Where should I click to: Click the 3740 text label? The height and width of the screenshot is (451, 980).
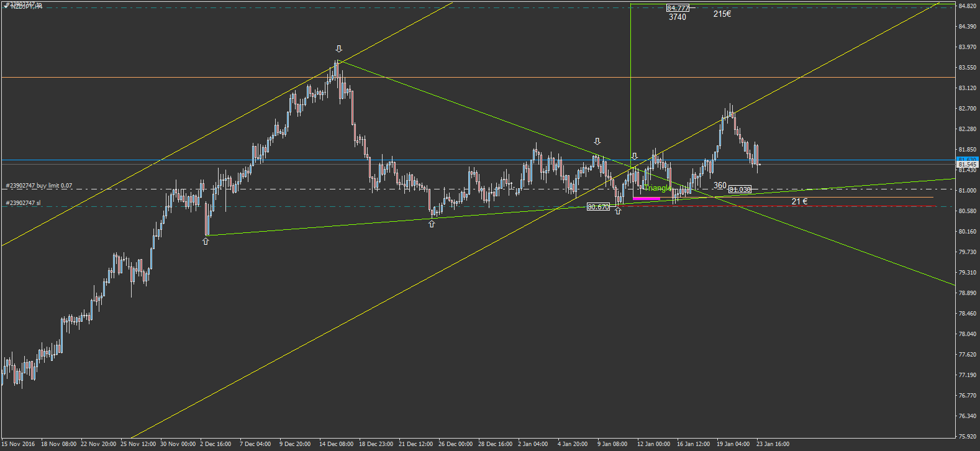(678, 17)
